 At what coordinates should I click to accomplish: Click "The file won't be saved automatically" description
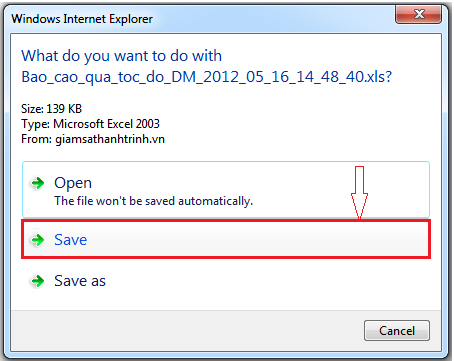click(x=154, y=201)
